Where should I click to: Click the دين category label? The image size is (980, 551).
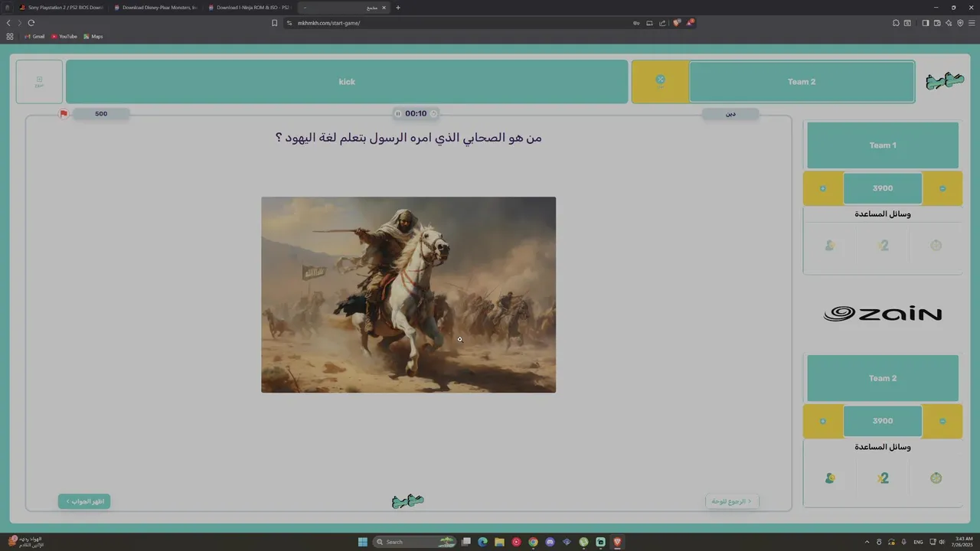[x=730, y=114]
